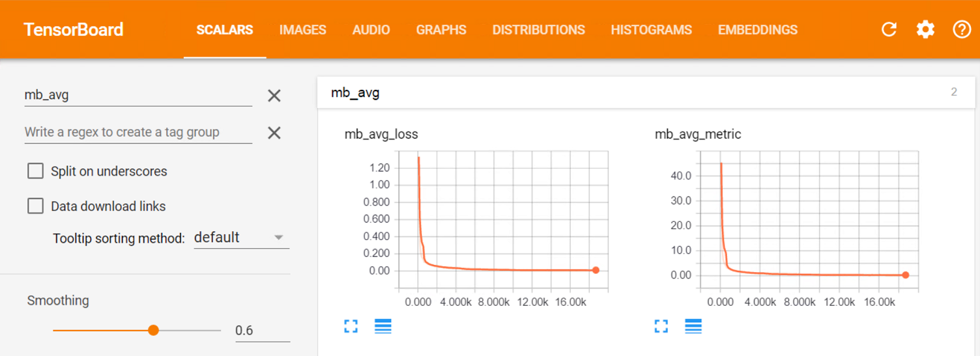Image resolution: width=980 pixels, height=356 pixels.
Task: Click the mb_avg_loss chart plot area
Action: tap(503, 220)
